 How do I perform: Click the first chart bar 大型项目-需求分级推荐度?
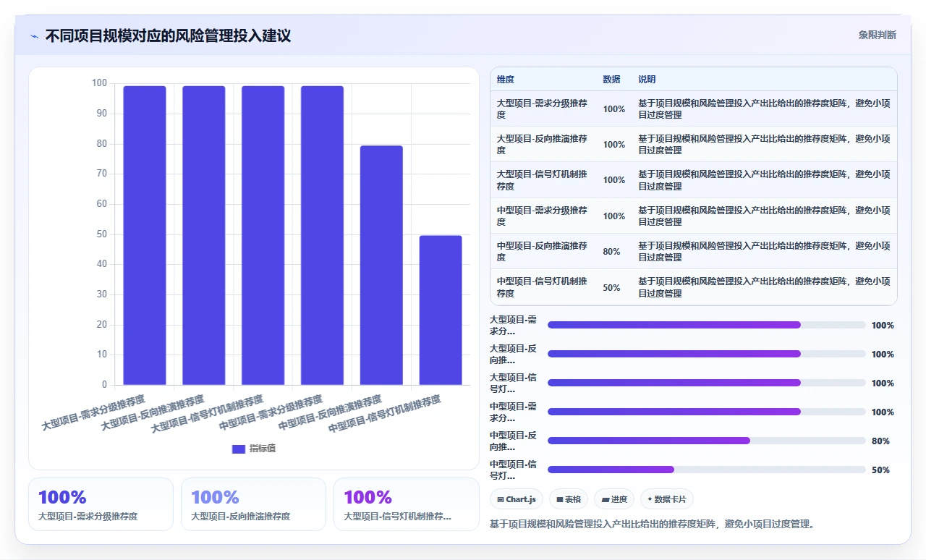pos(145,235)
